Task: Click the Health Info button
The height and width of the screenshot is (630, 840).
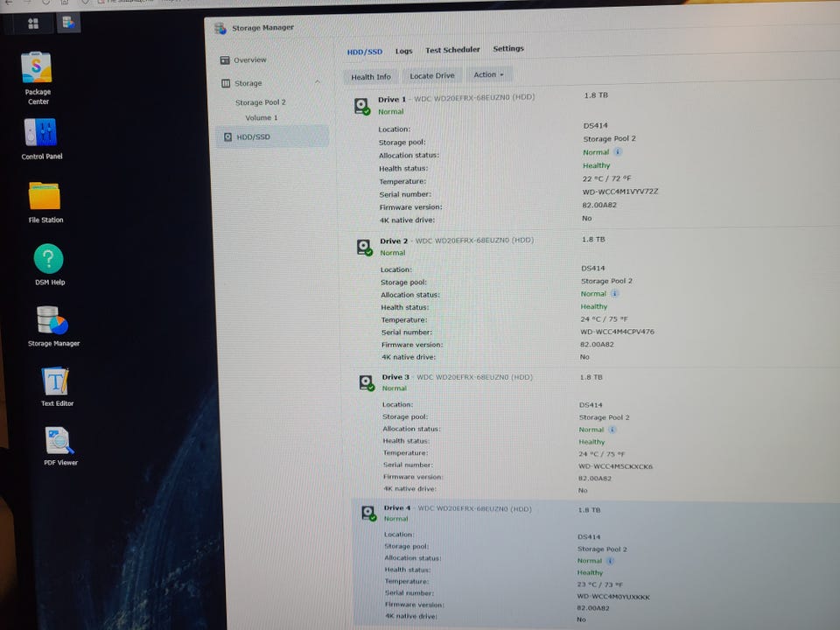Action: click(x=371, y=77)
